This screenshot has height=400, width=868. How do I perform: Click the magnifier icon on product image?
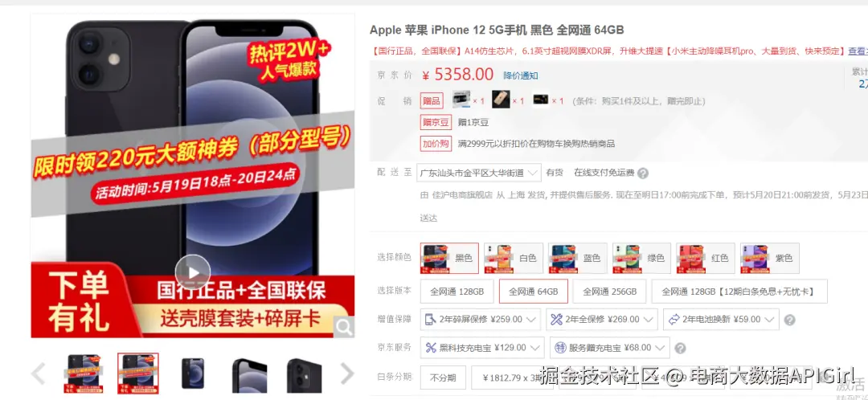coord(343,328)
